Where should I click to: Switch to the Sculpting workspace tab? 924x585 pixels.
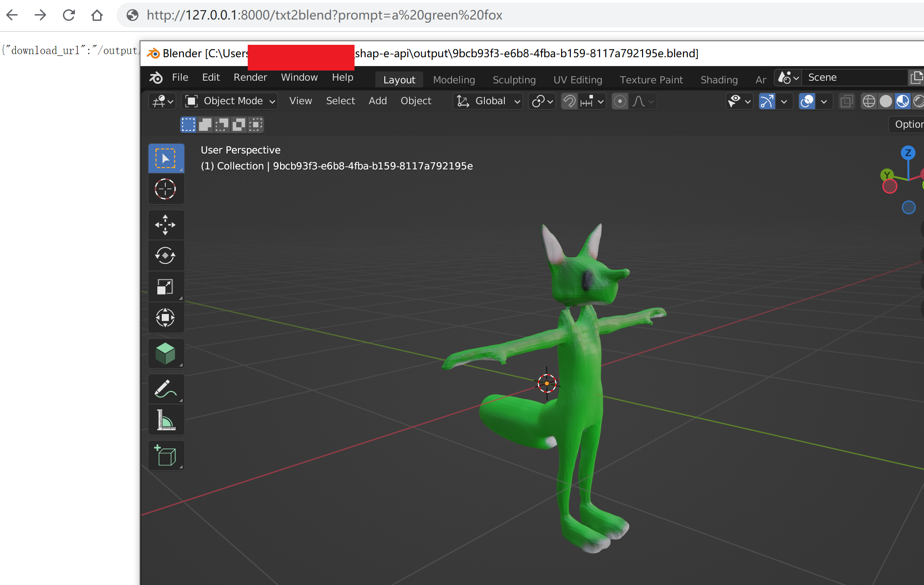click(x=514, y=80)
